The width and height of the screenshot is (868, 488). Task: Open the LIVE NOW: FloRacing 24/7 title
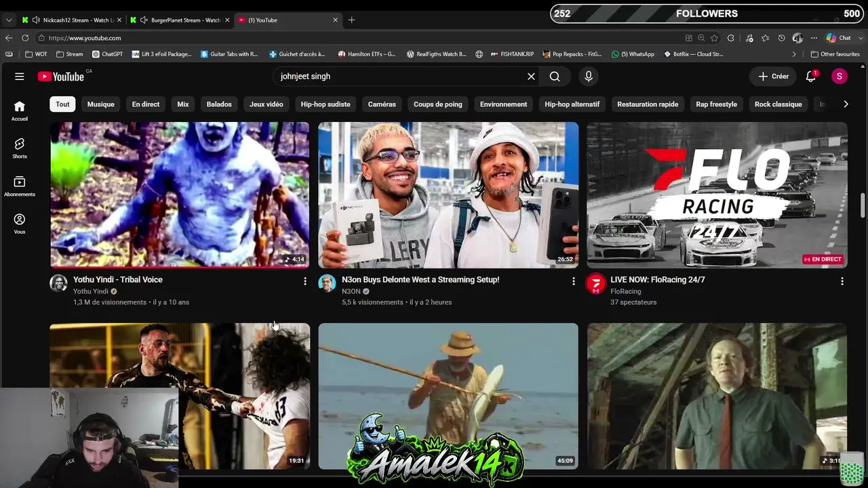(x=658, y=279)
